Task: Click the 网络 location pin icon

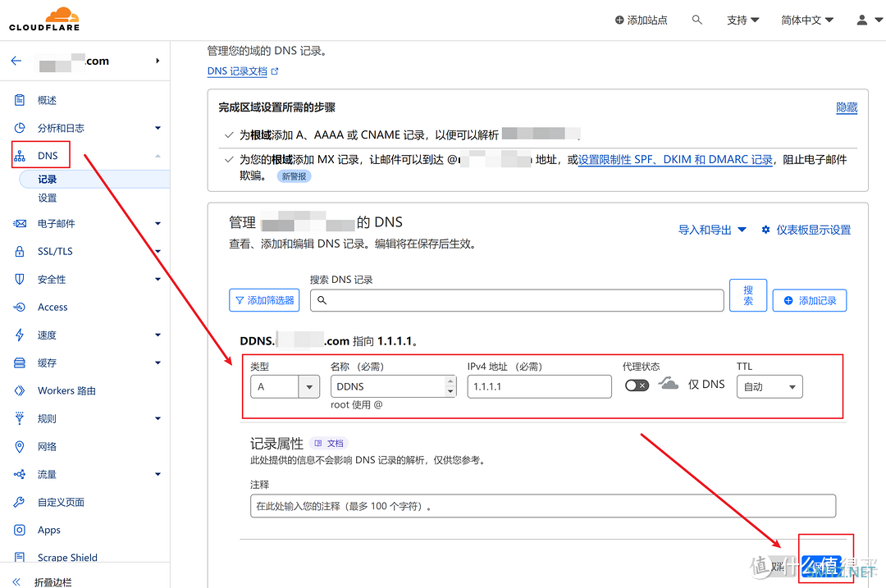Action: click(20, 447)
